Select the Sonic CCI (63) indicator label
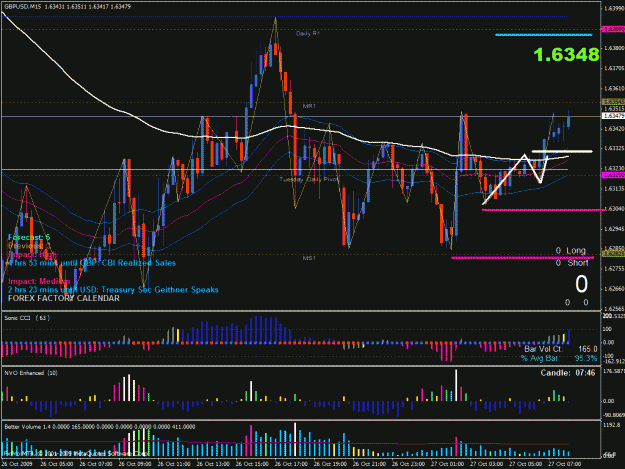625x469 pixels. 27,318
